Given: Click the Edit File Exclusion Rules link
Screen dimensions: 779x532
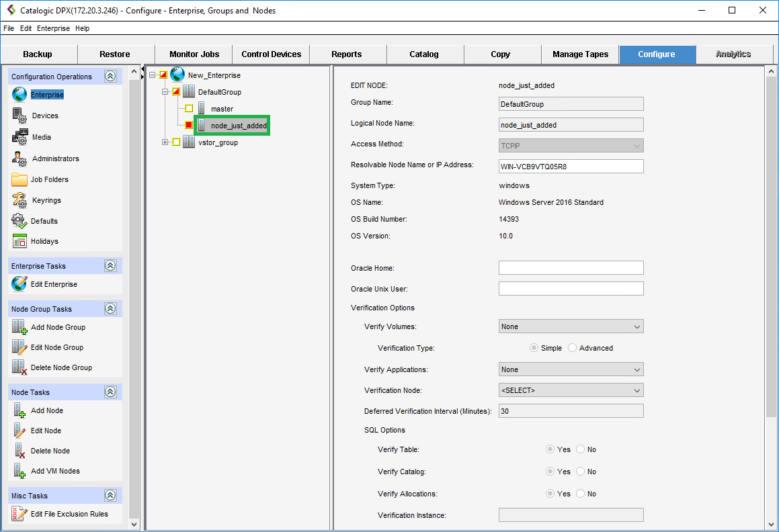Looking at the screenshot, I should (69, 514).
